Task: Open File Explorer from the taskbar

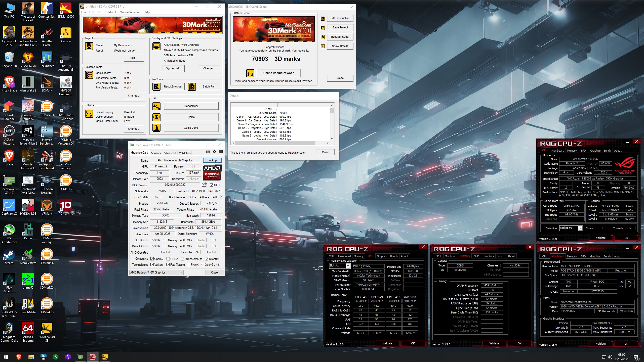Action: 31,357
